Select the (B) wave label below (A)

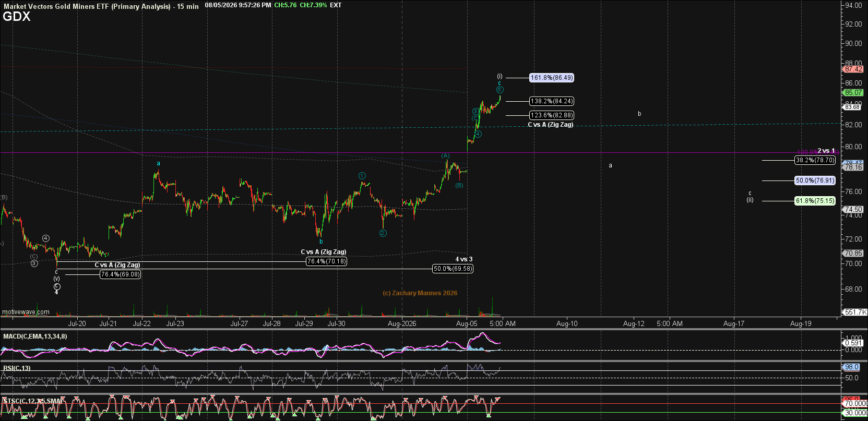pos(459,185)
